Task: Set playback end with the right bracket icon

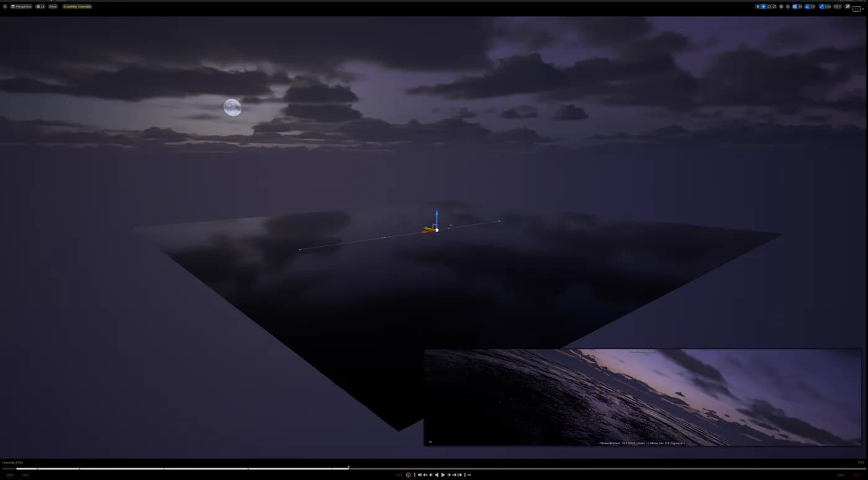Action: (x=465, y=474)
